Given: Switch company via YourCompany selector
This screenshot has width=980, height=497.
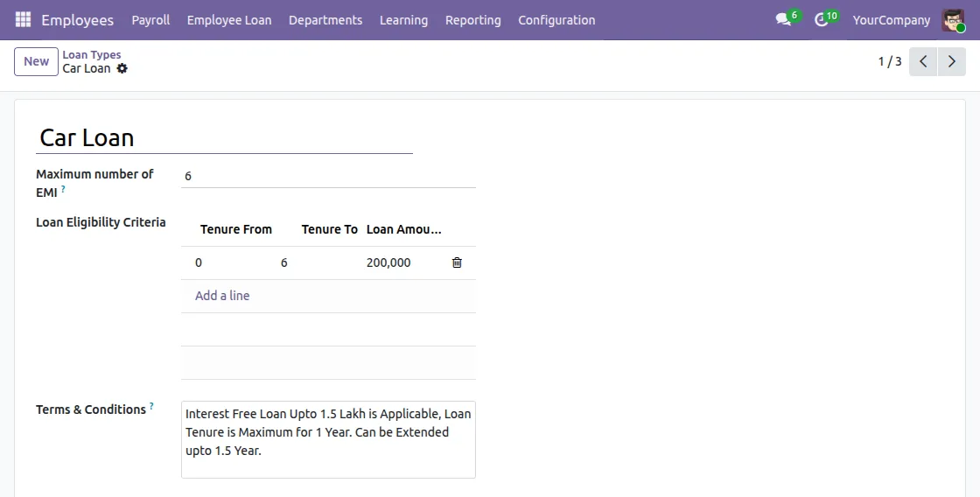Looking at the screenshot, I should (892, 20).
